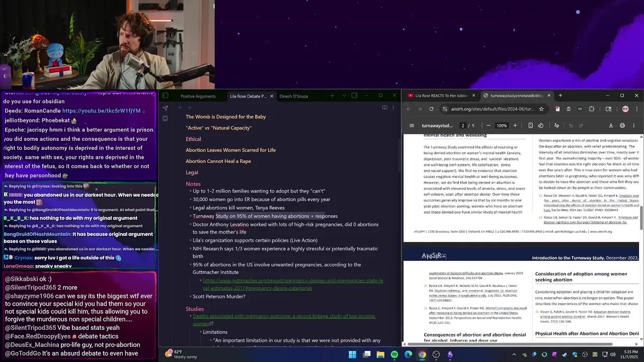644x362 pixels.
Task: Click PDF page number field
Action: coord(463,125)
